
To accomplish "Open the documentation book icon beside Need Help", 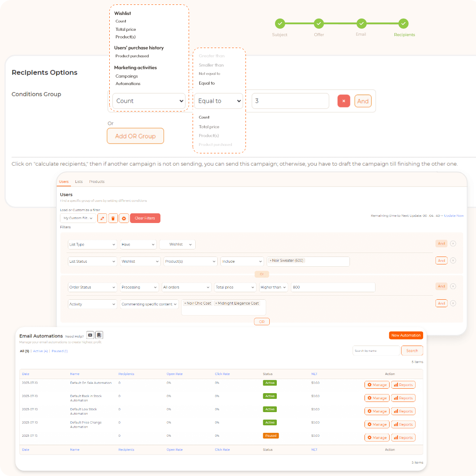I will 99,335.
